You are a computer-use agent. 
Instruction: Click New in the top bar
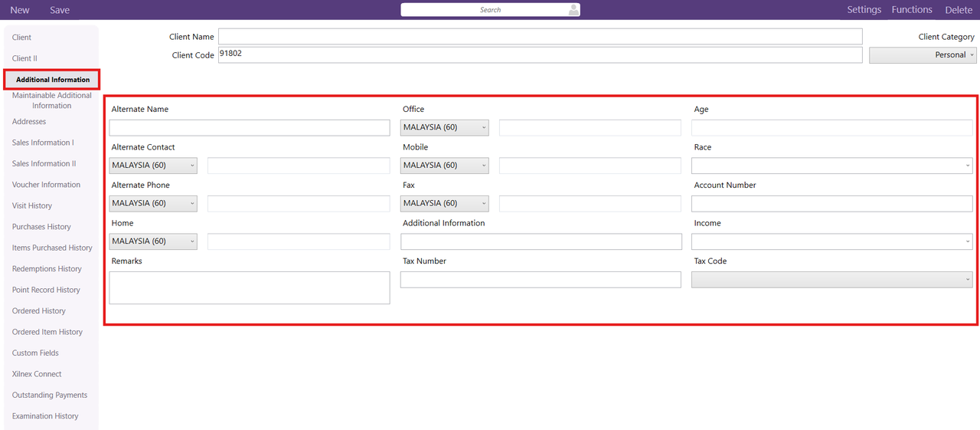pos(20,10)
